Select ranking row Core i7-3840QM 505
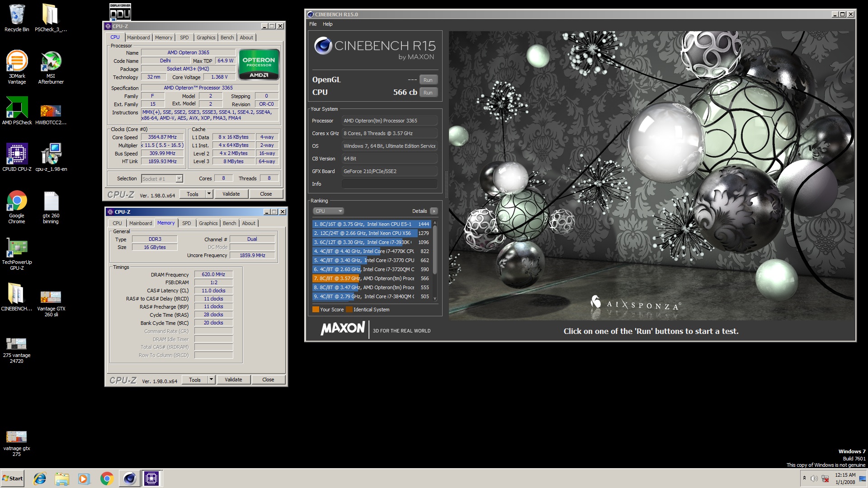 tap(371, 296)
